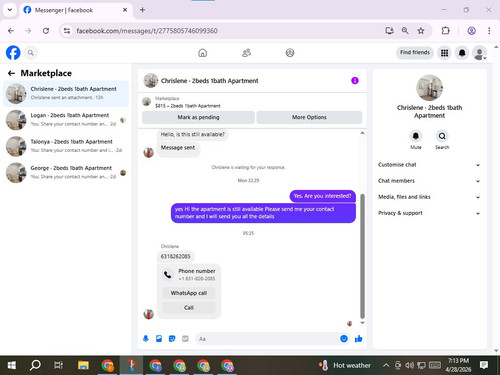Send a thumbs-up like
The width and height of the screenshot is (500, 375).
359,339
